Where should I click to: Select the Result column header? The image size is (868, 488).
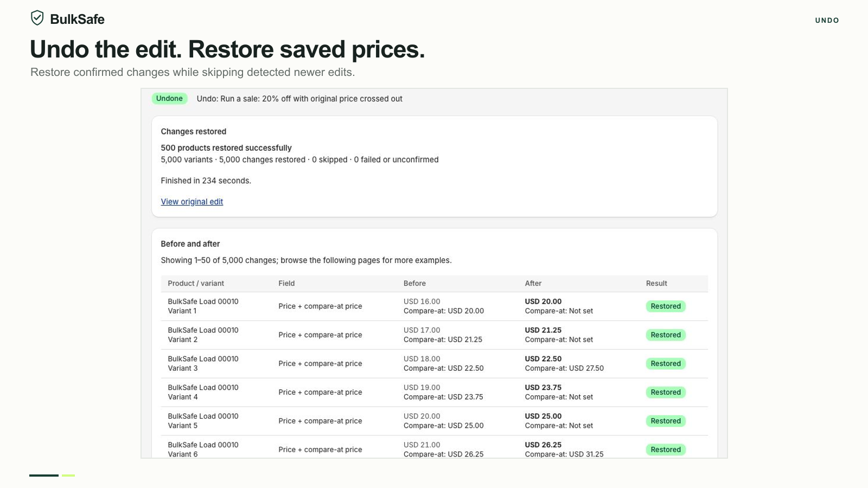[x=656, y=284]
